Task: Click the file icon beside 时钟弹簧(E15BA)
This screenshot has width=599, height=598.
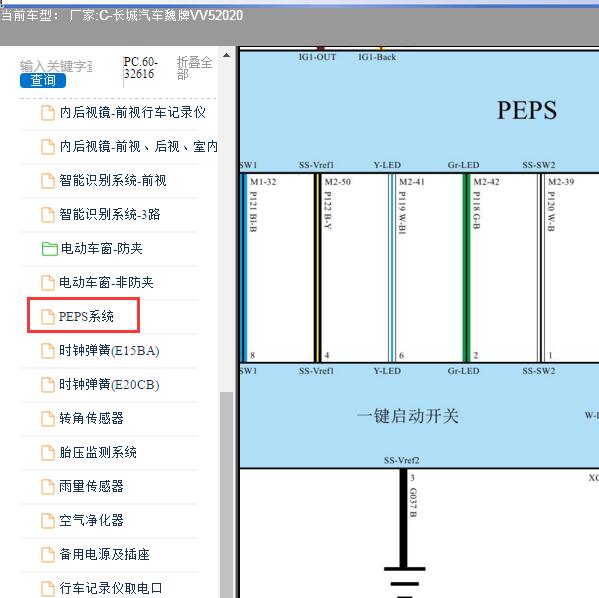Action: 48,350
